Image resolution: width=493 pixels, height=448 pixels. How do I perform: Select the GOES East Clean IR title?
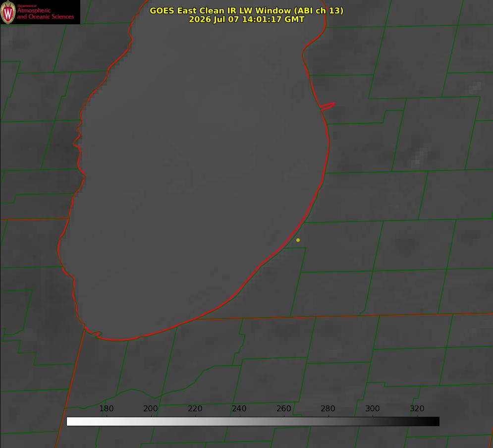point(247,10)
